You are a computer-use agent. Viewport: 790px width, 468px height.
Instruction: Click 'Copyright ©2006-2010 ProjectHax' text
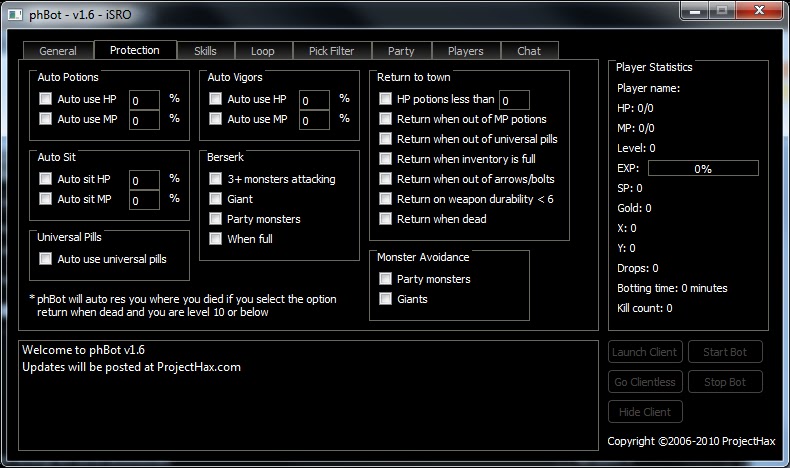tap(691, 441)
